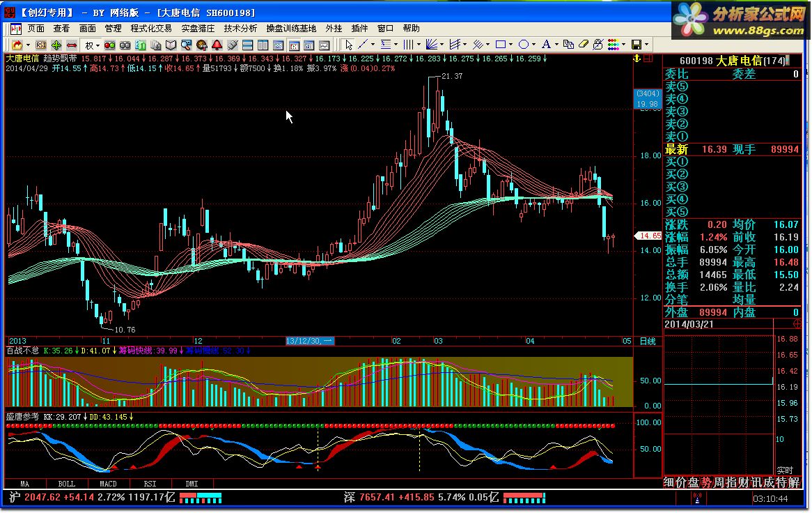Expand the percentage lines dropdown arrow
This screenshot has height=513, width=812.
tap(396, 45)
